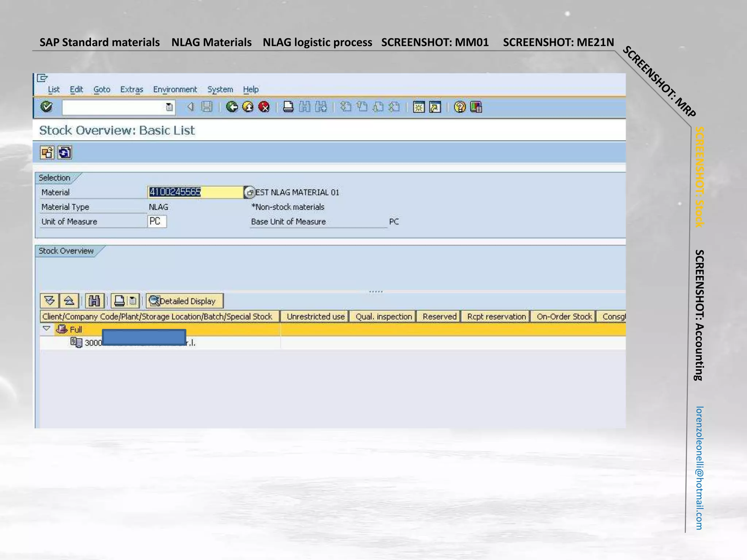Click the small list export icon beside Print
This screenshot has width=747, height=560.
pos(133,301)
